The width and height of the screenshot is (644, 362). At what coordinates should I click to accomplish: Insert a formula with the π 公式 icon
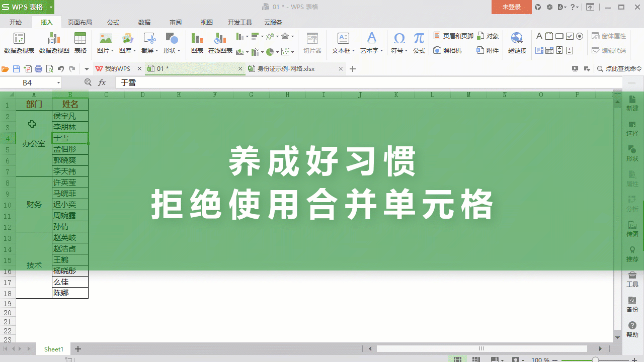pyautogui.click(x=419, y=43)
